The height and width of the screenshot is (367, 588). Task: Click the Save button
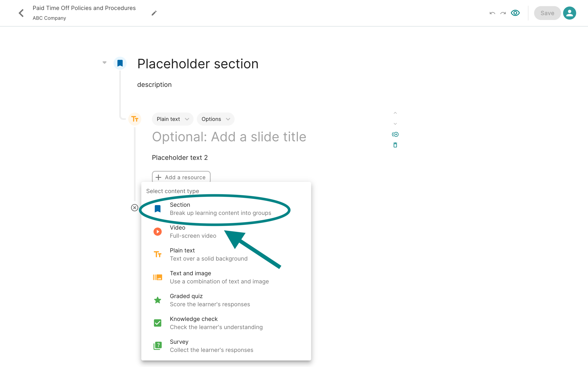[547, 13]
